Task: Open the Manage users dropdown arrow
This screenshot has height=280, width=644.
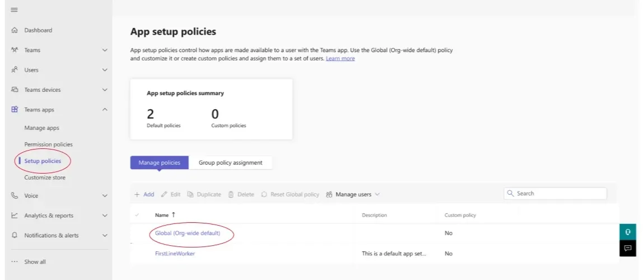Action: 377,195
